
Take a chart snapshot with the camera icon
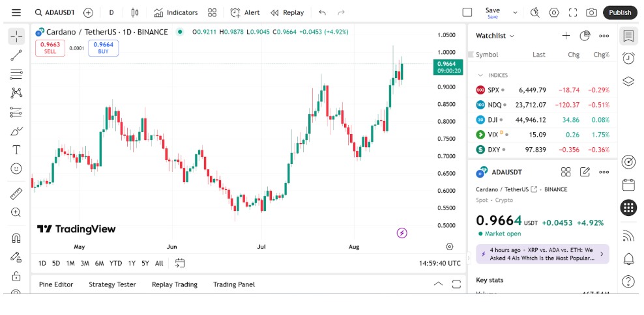(591, 12)
